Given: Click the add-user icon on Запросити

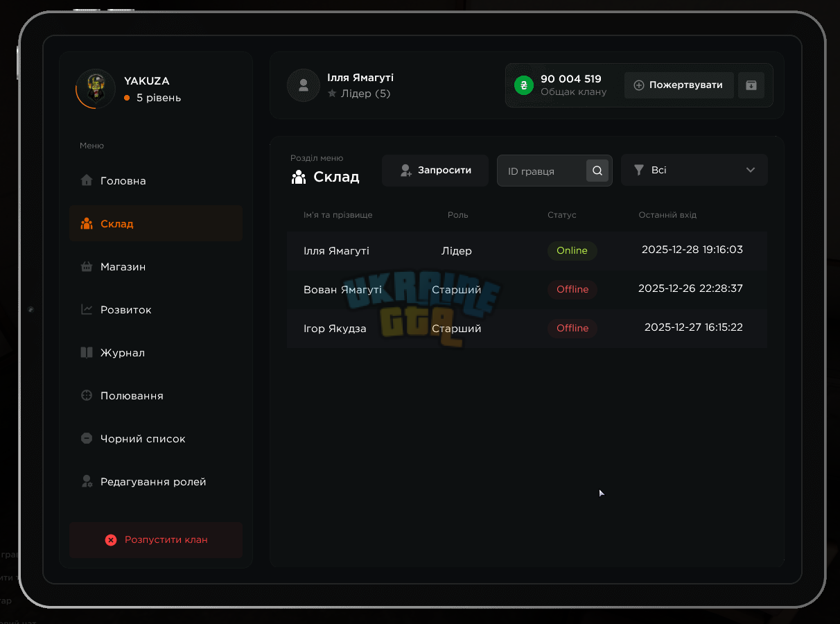Looking at the screenshot, I should coord(407,170).
